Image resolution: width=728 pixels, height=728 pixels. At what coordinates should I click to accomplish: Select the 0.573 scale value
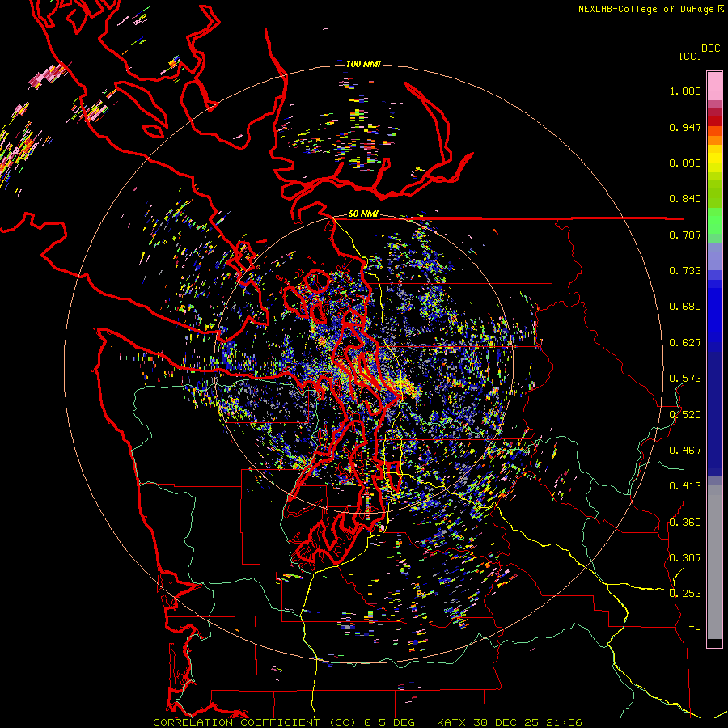(x=685, y=379)
